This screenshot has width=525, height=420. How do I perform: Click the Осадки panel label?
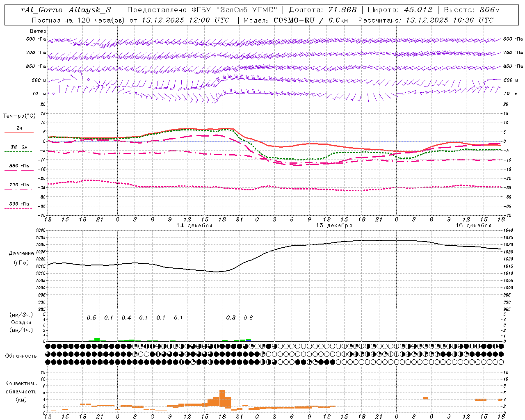pyautogui.click(x=21, y=322)
